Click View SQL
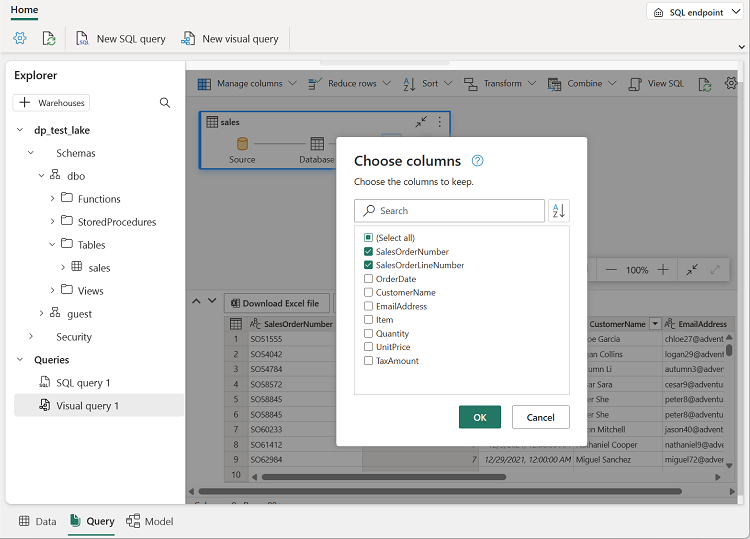This screenshot has width=750, height=539. tap(656, 84)
